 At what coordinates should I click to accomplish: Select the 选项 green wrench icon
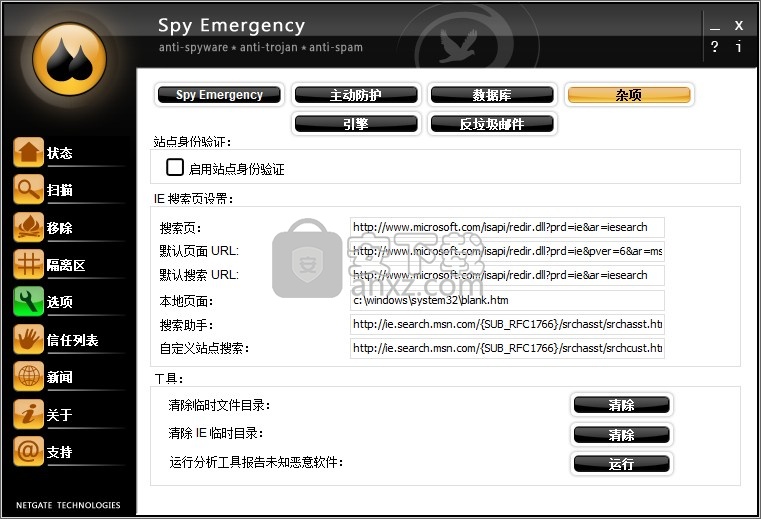click(x=28, y=301)
